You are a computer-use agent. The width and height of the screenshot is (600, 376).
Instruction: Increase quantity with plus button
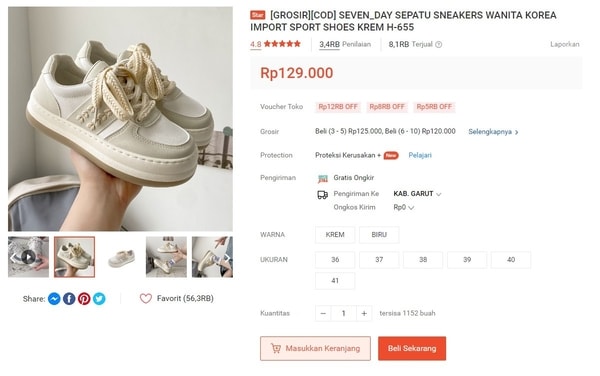pyautogui.click(x=364, y=314)
